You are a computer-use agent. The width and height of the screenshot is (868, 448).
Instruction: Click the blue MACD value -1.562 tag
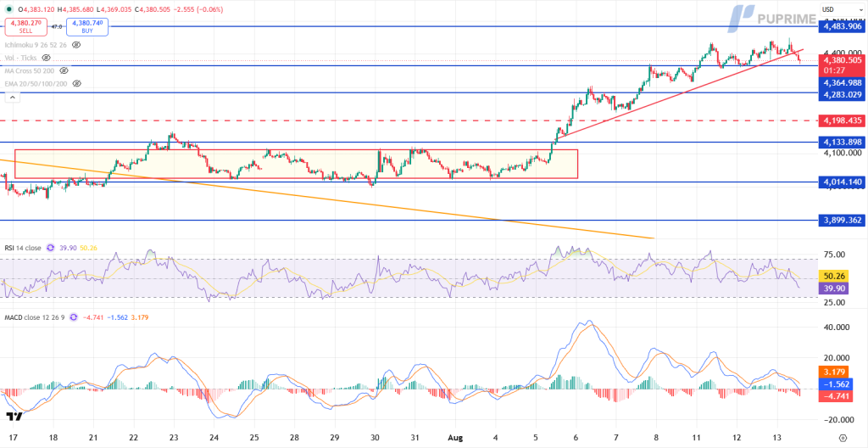coord(836,384)
